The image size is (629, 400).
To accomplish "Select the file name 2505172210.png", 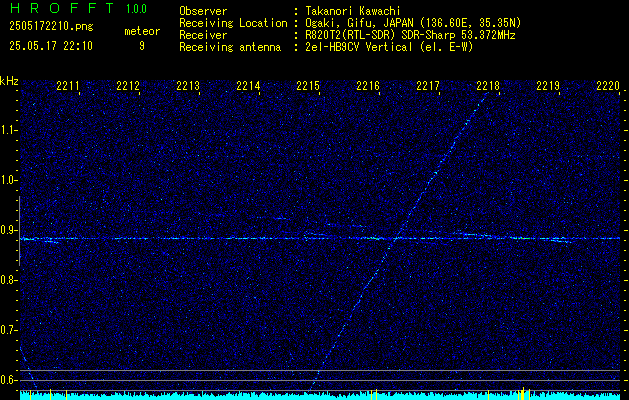I will 51,27.
